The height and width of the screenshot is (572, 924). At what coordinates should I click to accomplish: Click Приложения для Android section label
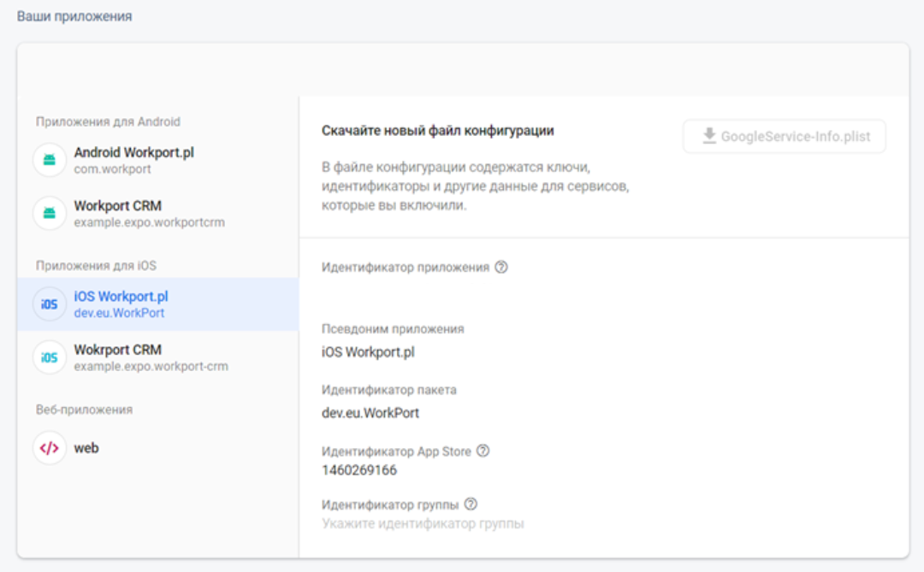(108, 122)
